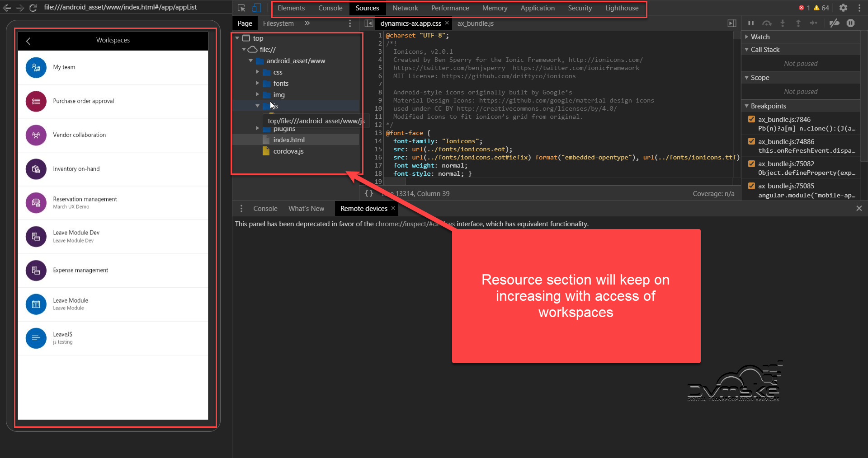Open Leave Module calendar icon
868x458 pixels.
pos(36,304)
